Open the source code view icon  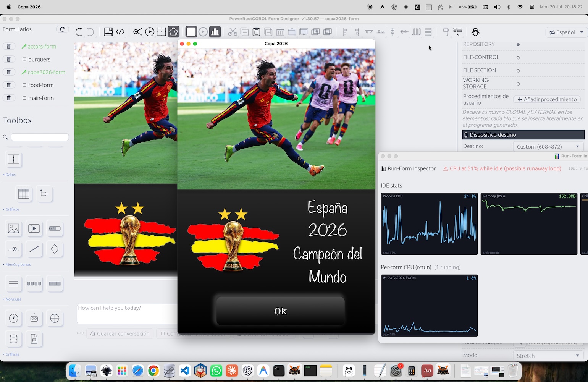click(120, 32)
